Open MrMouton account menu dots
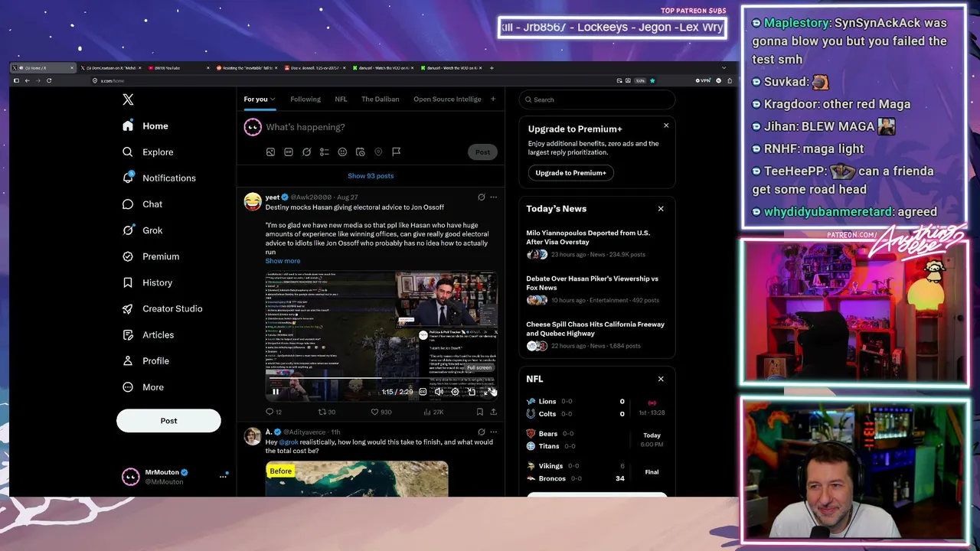Image resolution: width=980 pixels, height=551 pixels. click(x=224, y=477)
